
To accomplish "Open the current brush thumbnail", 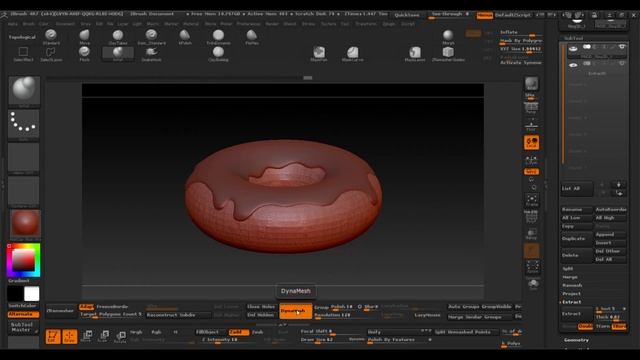I will [24, 91].
